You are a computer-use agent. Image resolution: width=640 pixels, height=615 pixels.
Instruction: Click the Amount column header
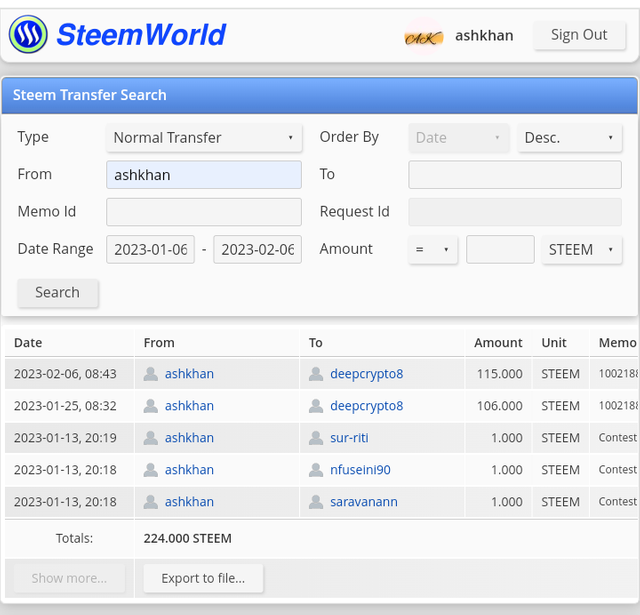(498, 342)
